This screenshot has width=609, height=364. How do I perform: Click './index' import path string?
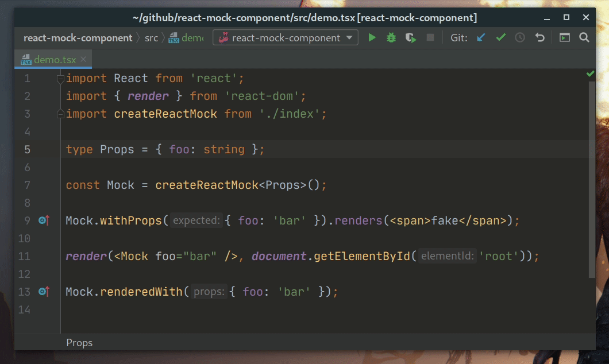tap(290, 114)
